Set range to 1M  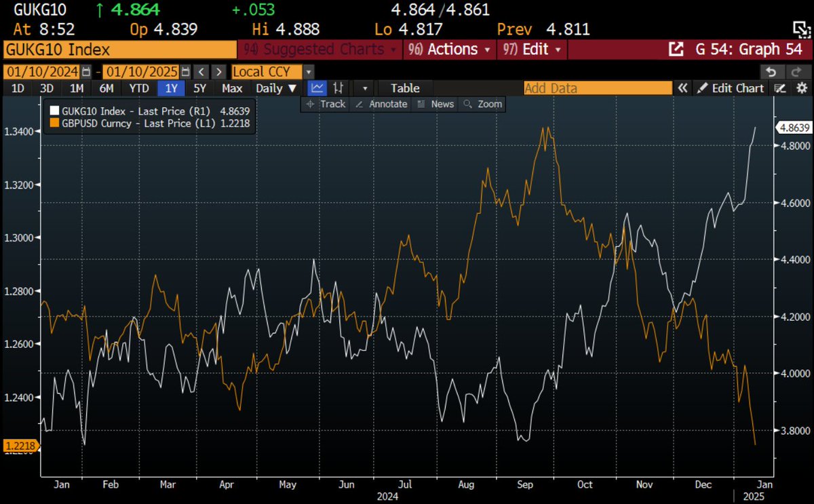77,88
